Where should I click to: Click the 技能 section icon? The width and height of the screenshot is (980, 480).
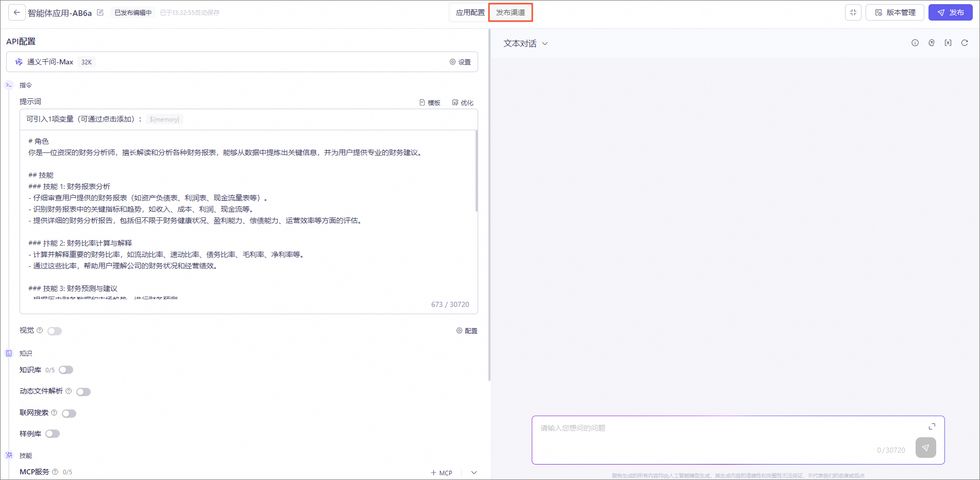(x=9, y=455)
